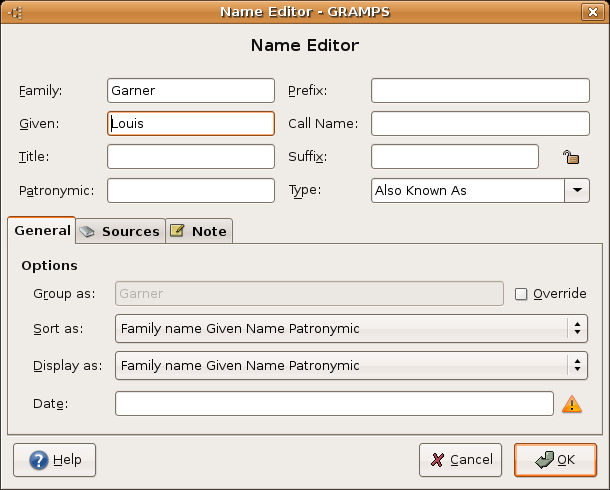
Task: Click the Cancel button
Action: pos(461,460)
